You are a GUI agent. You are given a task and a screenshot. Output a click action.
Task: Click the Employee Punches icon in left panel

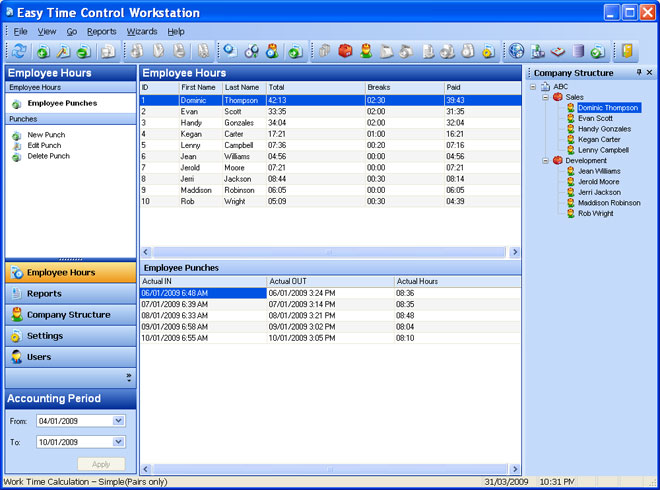17,103
